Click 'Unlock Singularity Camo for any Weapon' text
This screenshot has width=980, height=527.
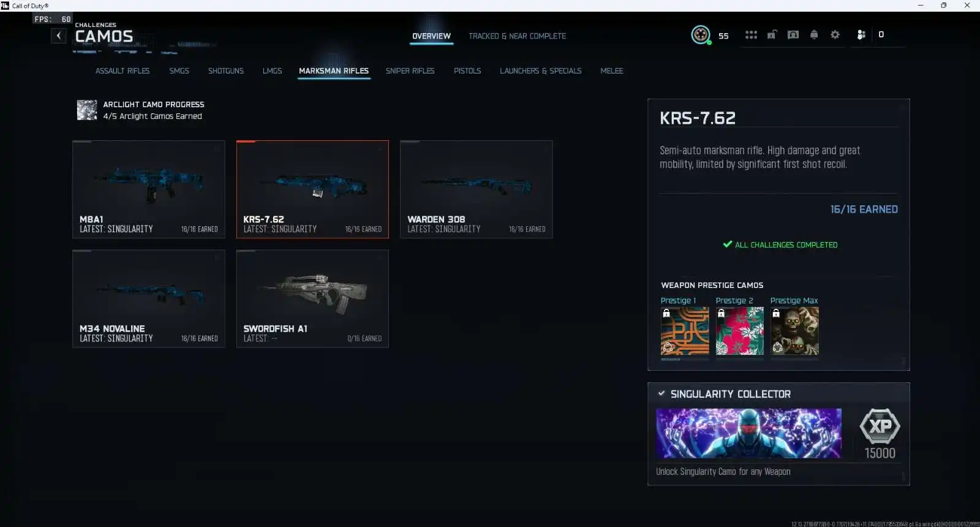point(723,472)
